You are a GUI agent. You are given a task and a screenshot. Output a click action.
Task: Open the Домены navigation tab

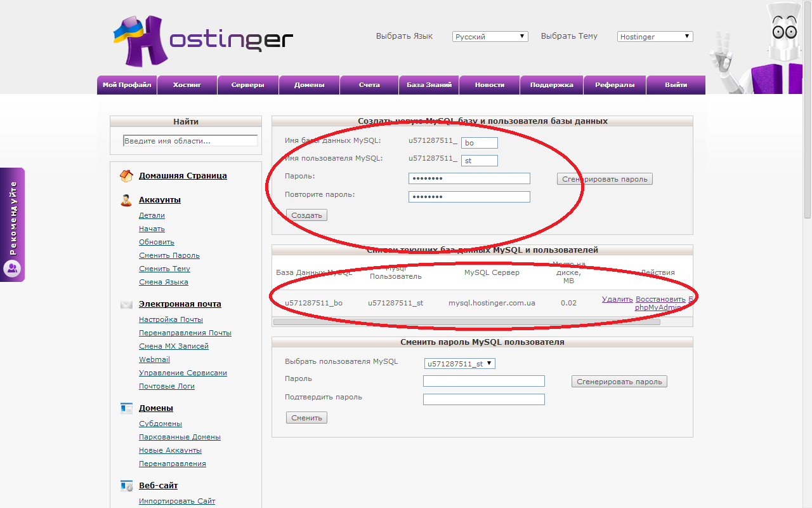click(x=310, y=85)
